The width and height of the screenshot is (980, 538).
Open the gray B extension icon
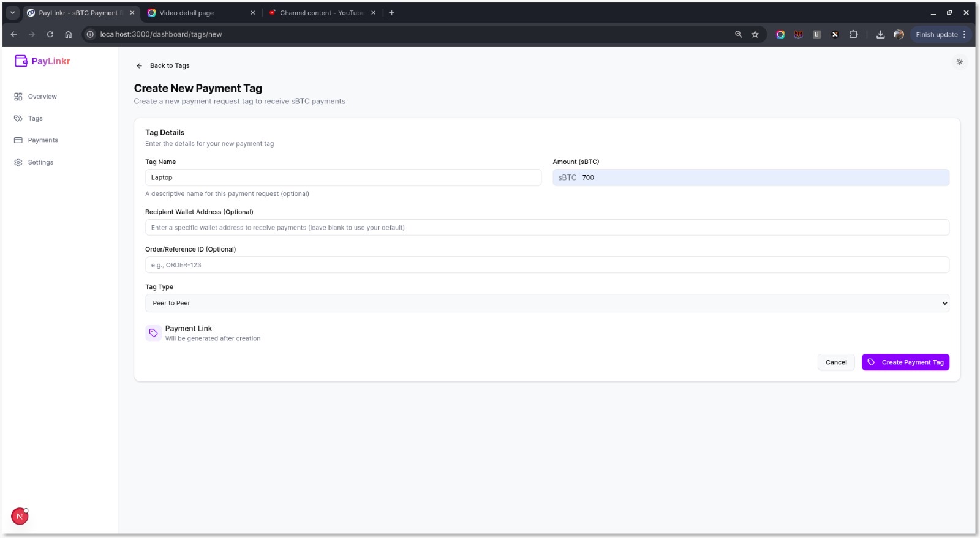click(816, 34)
